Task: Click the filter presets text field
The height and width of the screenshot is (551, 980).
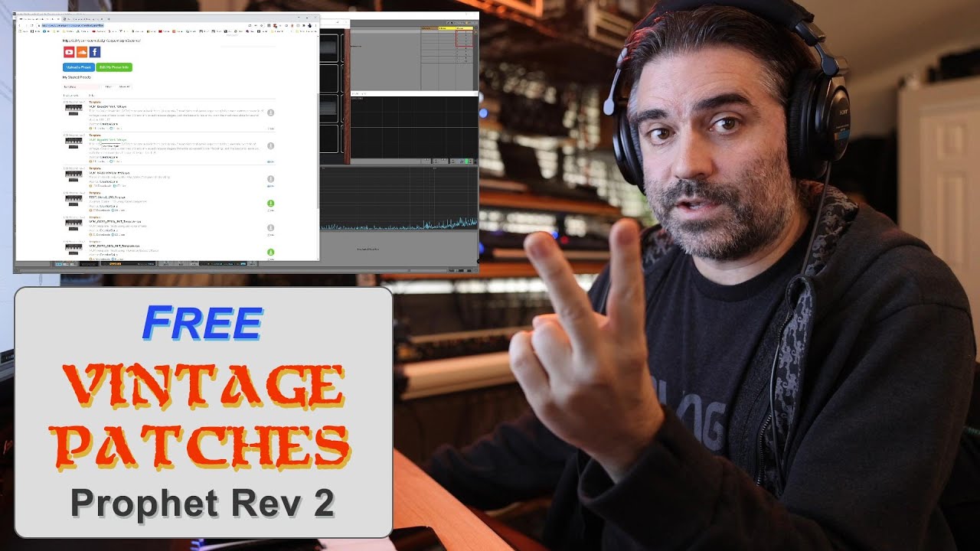Action: [81, 87]
